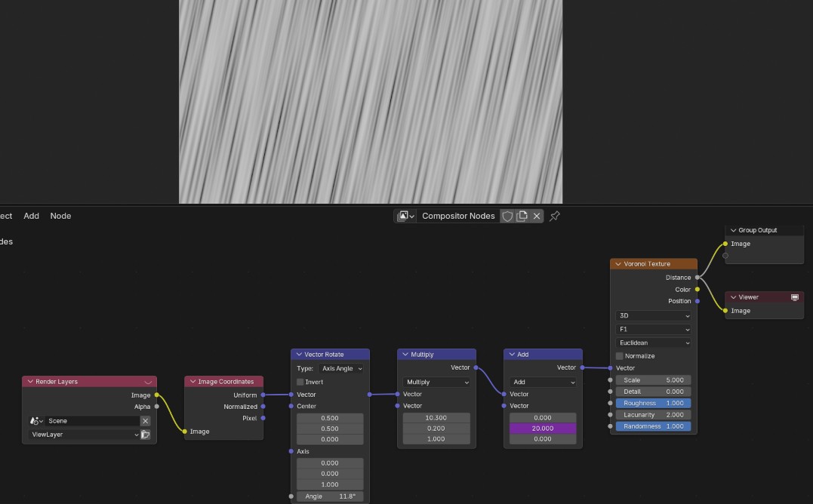Open the ViewLayer dropdown
Image resolution: width=813 pixels, height=504 pixels.
point(84,435)
